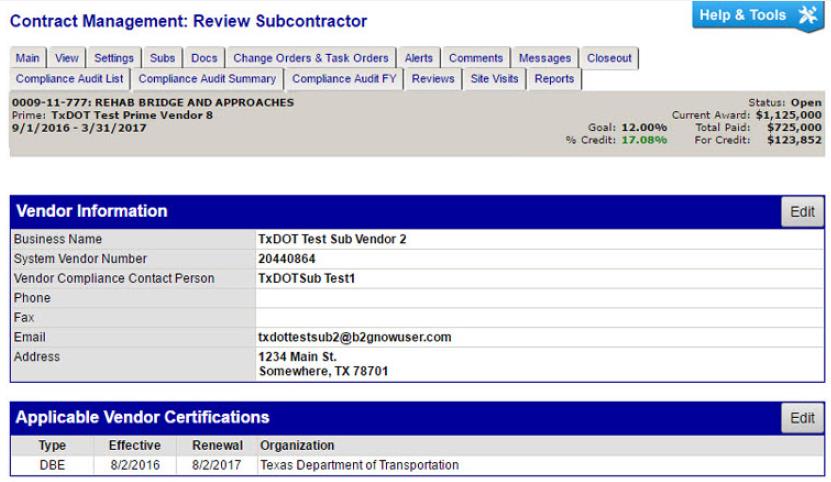Select the Subs tab

pyautogui.click(x=160, y=59)
